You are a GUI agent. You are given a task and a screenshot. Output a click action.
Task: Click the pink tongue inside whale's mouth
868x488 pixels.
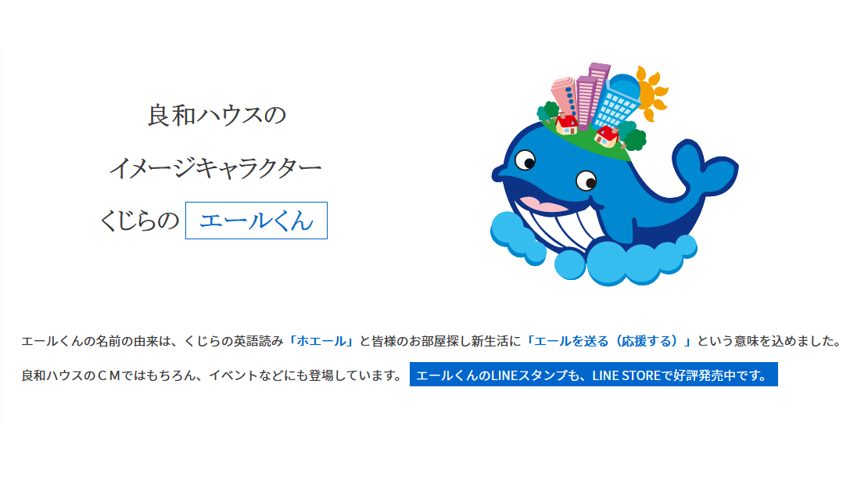point(543,204)
